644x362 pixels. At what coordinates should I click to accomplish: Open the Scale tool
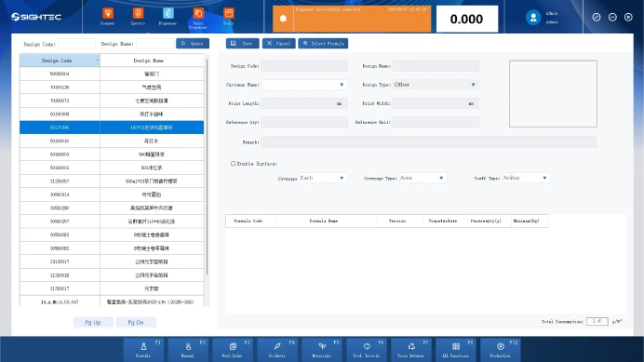click(228, 17)
